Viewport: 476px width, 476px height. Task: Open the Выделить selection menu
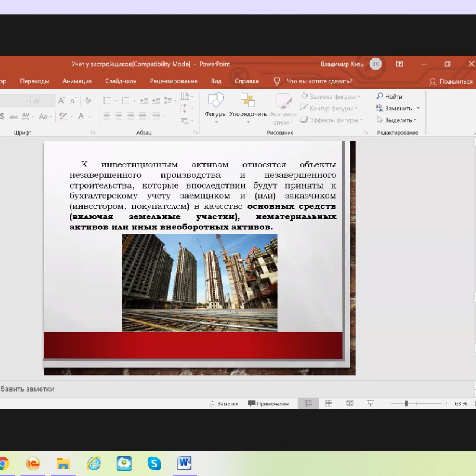click(x=397, y=120)
